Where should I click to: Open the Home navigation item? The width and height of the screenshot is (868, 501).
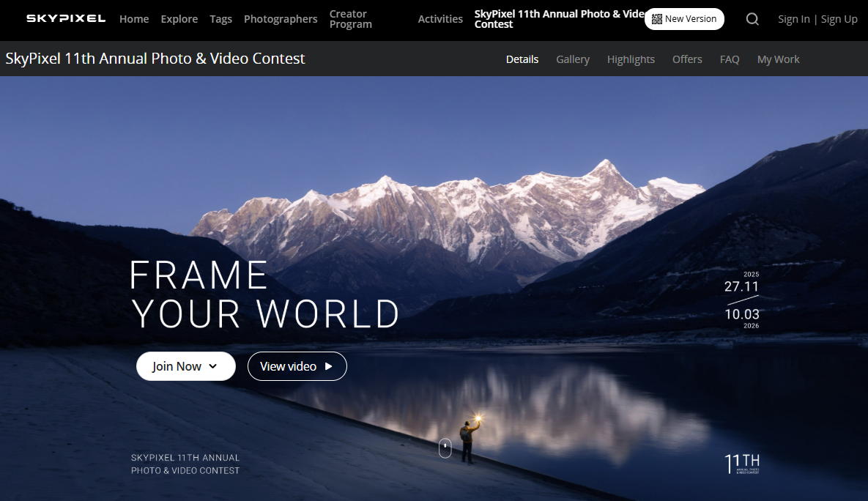tap(134, 19)
